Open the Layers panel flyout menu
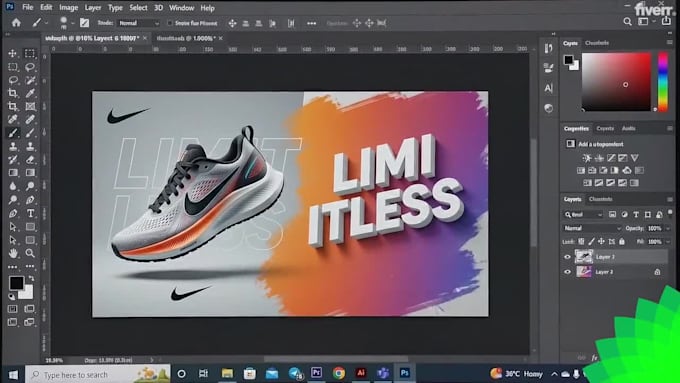The image size is (680, 383). (x=670, y=199)
